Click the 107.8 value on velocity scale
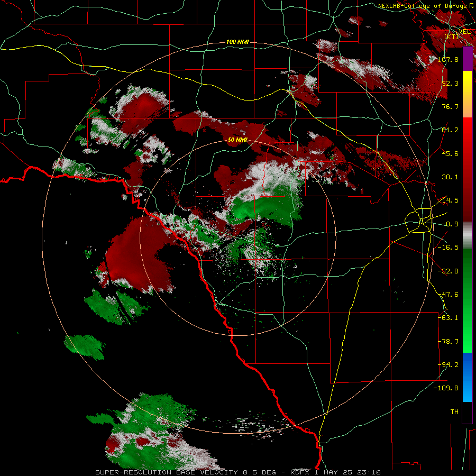The width and height of the screenshot is (476, 476). [448, 59]
